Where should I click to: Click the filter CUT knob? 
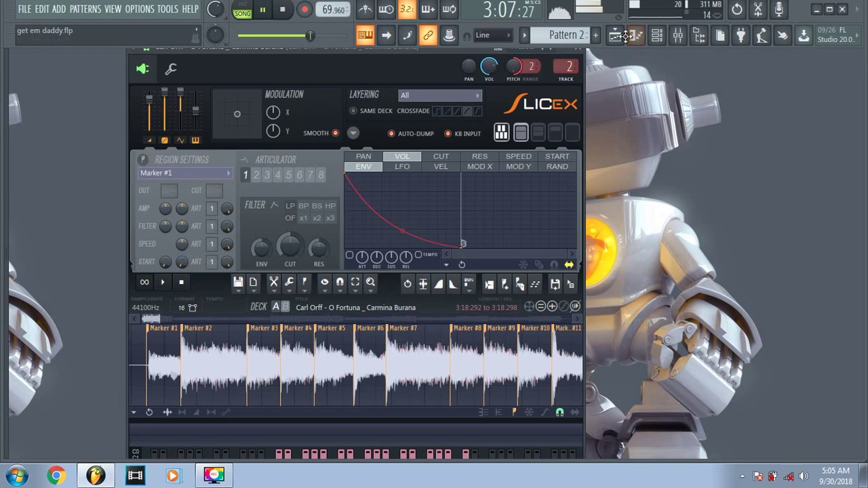[x=290, y=245]
